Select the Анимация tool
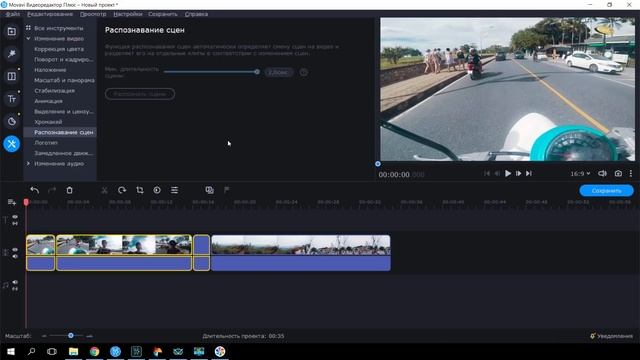Image resolution: width=640 pixels, height=360 pixels. (49, 101)
